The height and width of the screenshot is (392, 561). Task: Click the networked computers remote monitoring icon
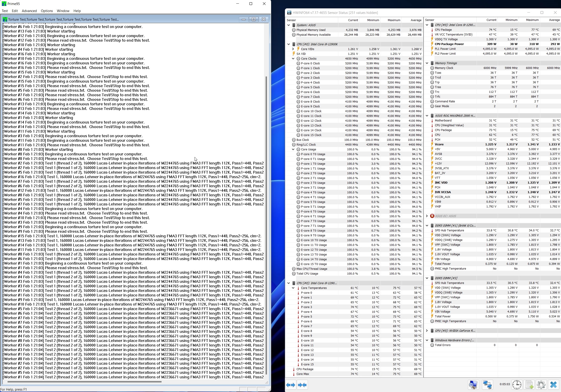pos(487,385)
